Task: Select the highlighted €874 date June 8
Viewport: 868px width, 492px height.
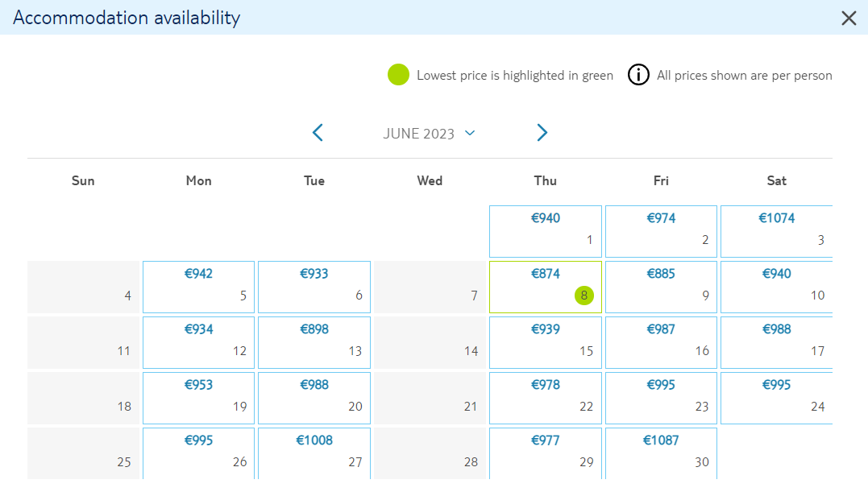Action: tap(546, 287)
